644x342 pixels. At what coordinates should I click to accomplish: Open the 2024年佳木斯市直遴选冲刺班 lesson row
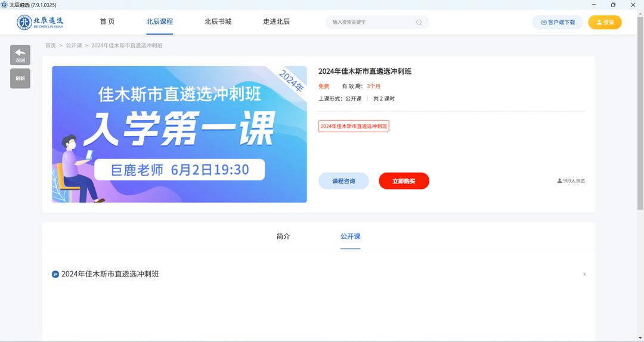pos(318,274)
